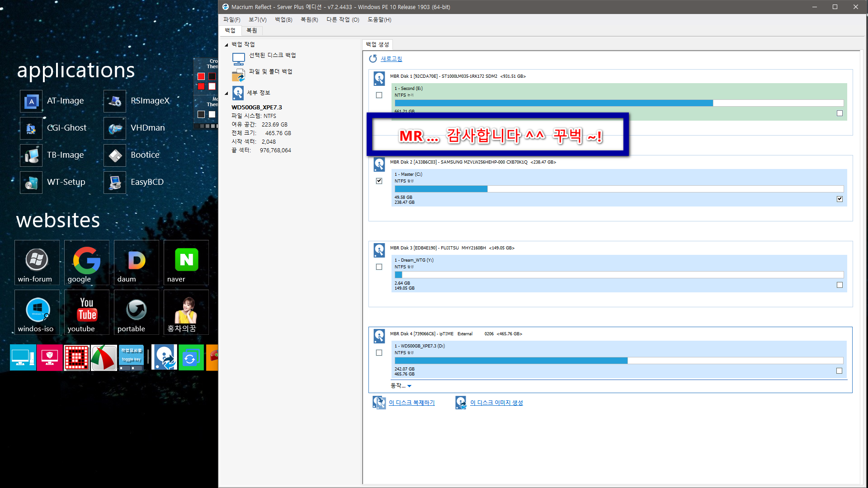Click 선택된 디스크 백업 in the task list

[273, 55]
